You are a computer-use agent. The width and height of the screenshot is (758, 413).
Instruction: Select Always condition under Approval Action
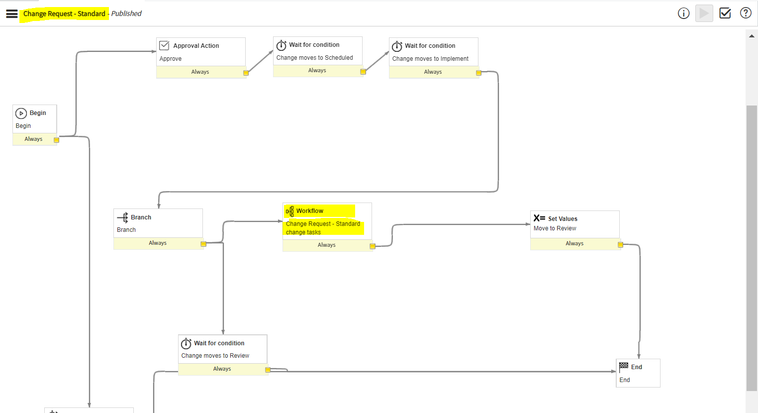tap(200, 72)
